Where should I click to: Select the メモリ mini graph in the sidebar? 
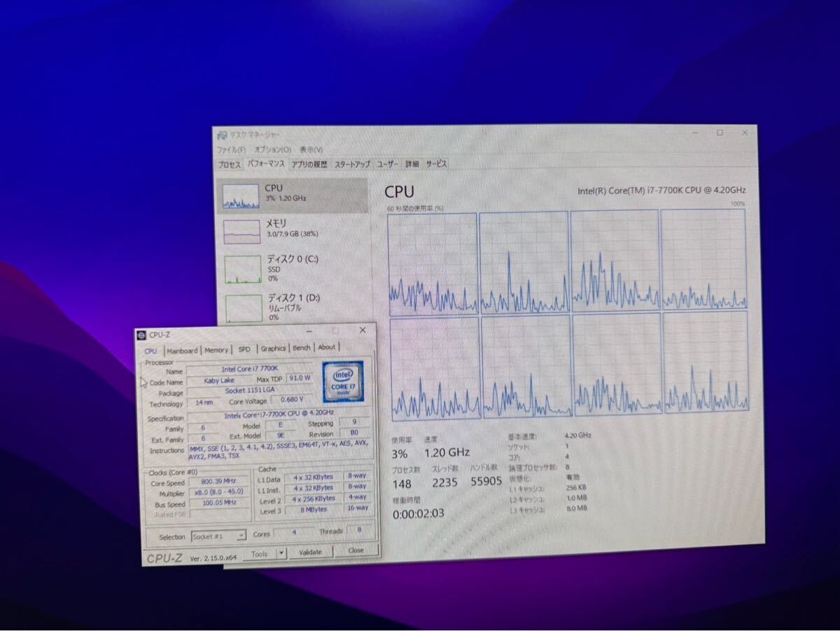[x=242, y=232]
